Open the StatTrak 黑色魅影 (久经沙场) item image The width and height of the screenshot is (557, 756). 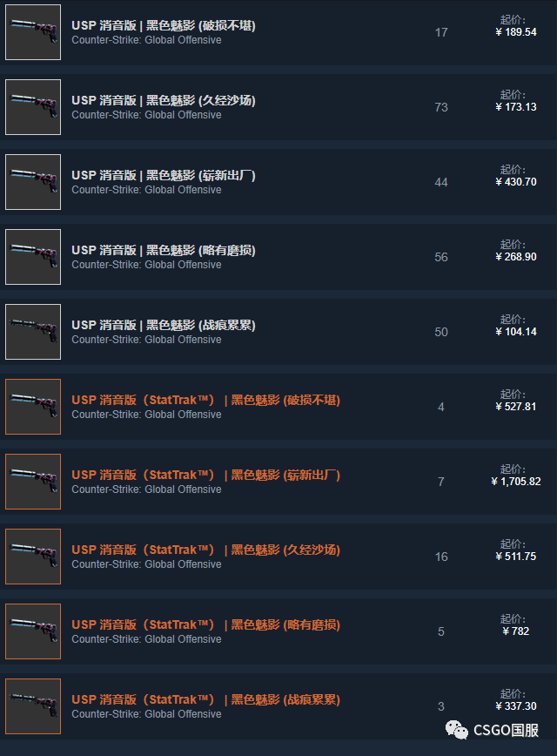tap(33, 557)
